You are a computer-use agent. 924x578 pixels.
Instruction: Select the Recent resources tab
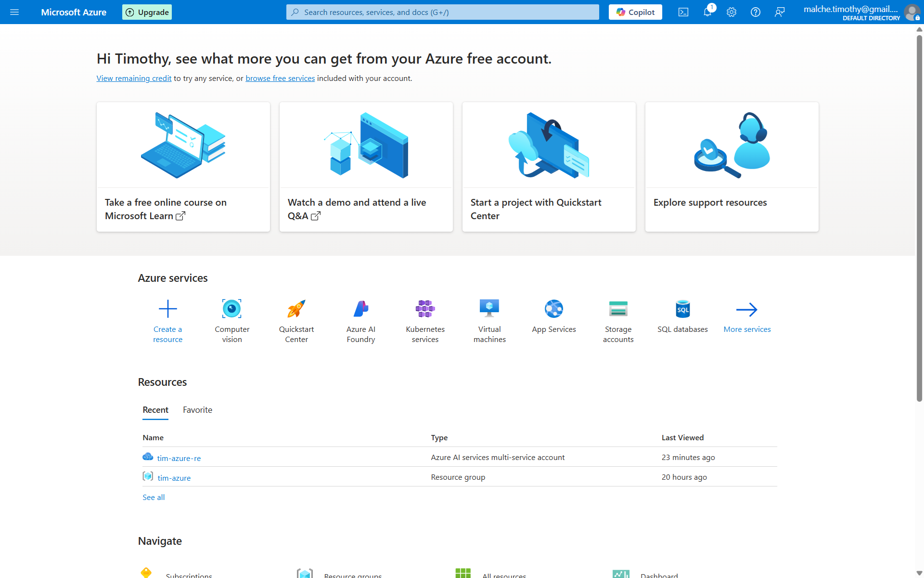[155, 410]
